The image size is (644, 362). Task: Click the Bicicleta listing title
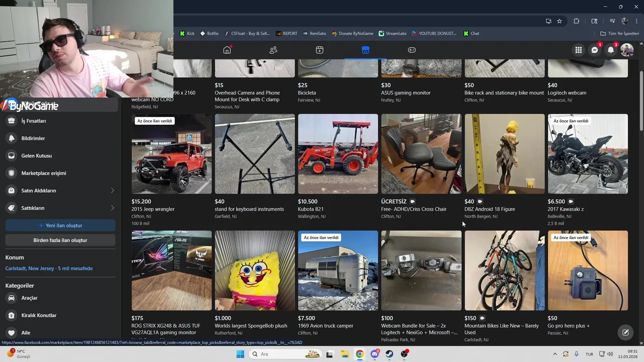307,93
